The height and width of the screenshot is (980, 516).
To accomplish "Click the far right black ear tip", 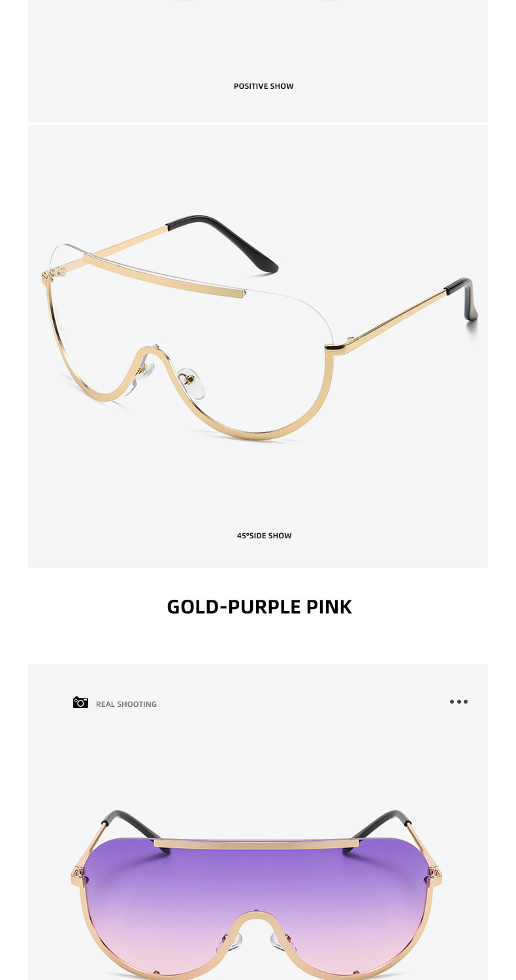I will (x=464, y=297).
